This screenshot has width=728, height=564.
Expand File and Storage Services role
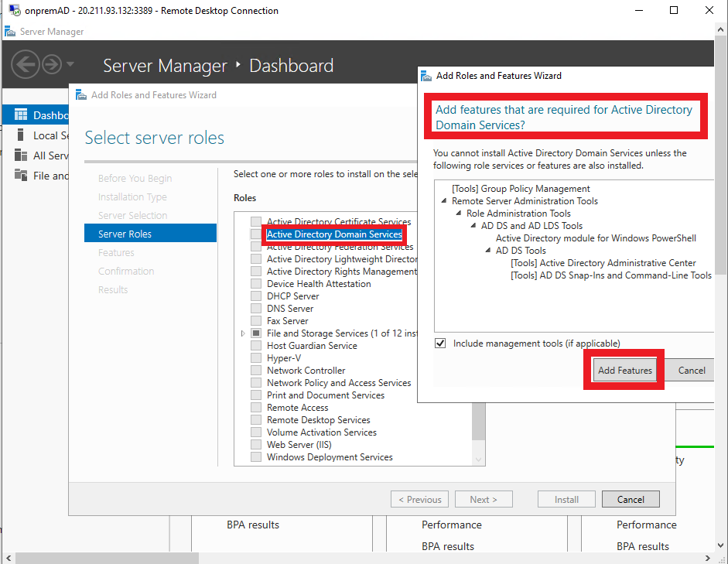tap(242, 333)
